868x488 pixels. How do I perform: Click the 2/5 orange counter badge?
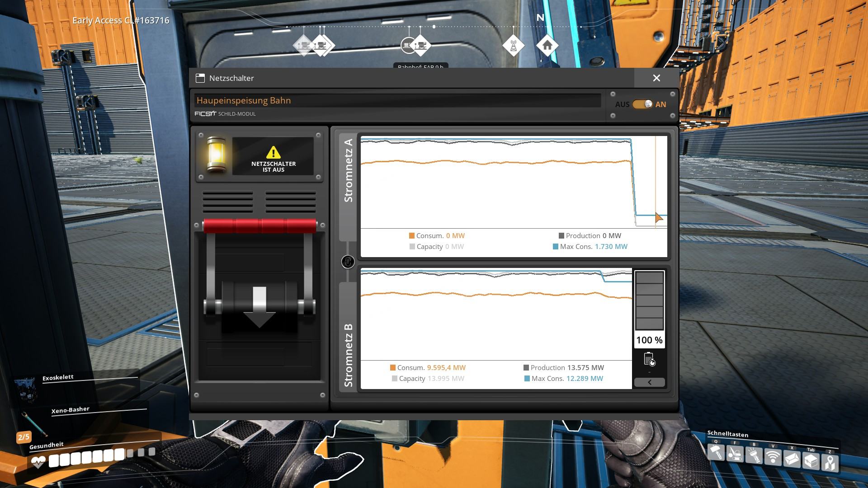point(24,437)
